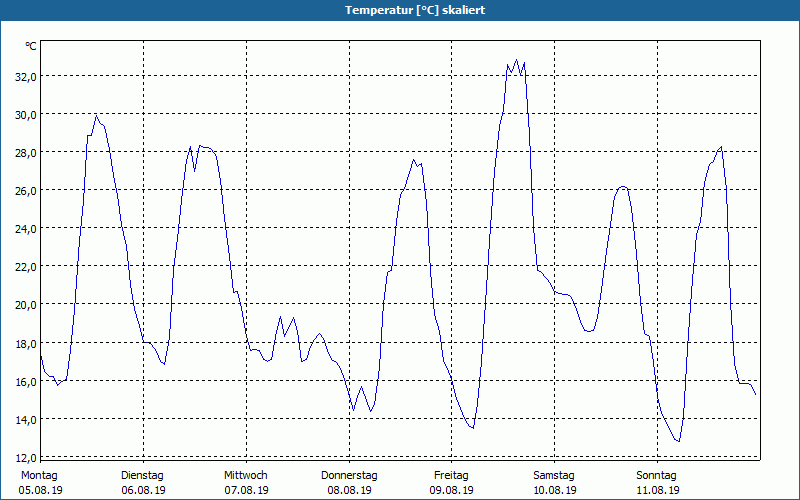800x500 pixels.
Task: Click the date 05.08.19
Action: click(x=40, y=490)
